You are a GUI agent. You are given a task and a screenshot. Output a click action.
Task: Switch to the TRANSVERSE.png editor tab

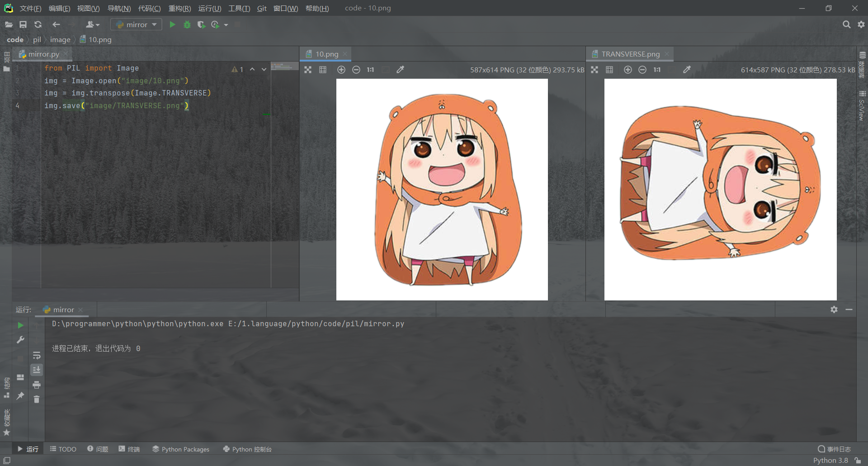pos(630,54)
